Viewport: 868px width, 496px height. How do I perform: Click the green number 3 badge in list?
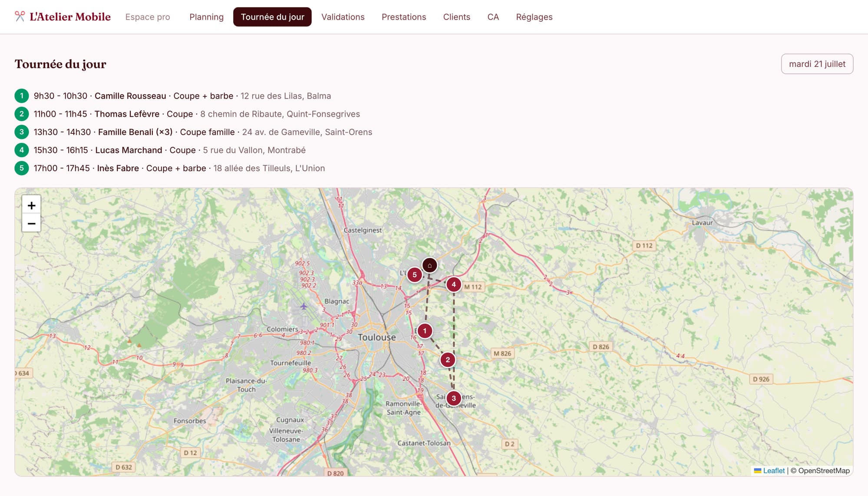coord(22,132)
